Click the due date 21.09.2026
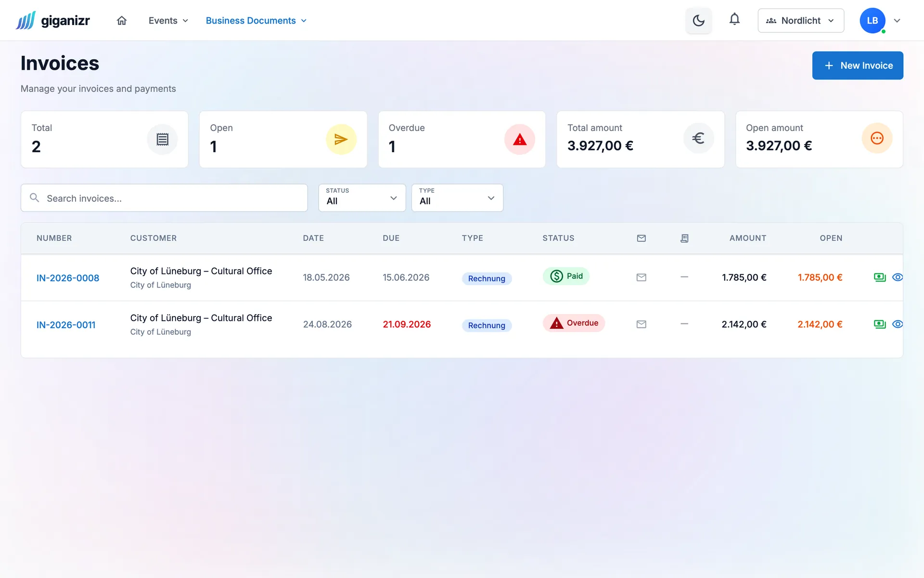The height and width of the screenshot is (578, 924). click(407, 325)
